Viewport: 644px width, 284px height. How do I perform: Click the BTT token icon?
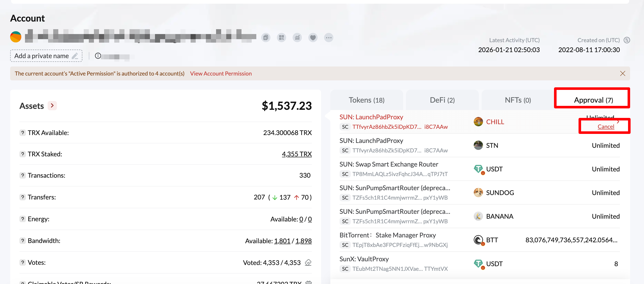479,240
